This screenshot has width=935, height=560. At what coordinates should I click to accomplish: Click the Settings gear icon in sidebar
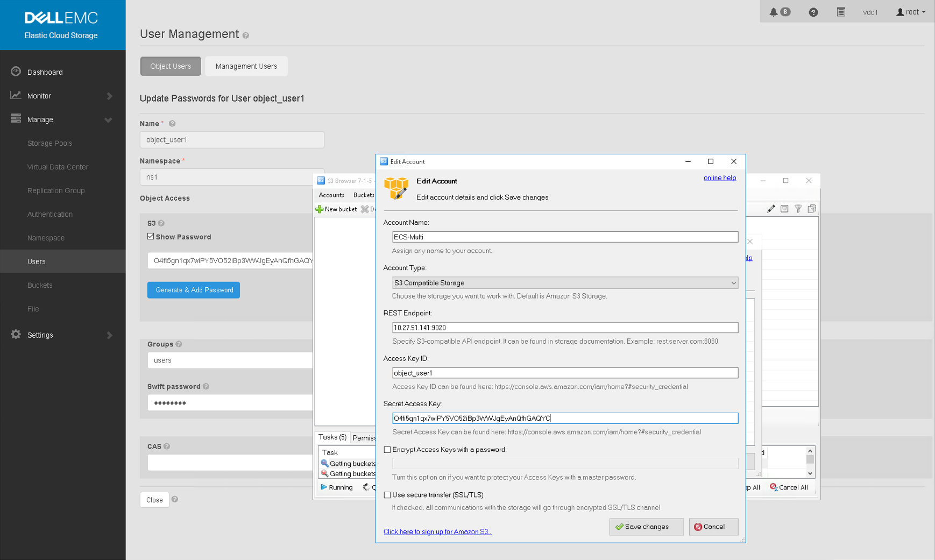pos(16,335)
